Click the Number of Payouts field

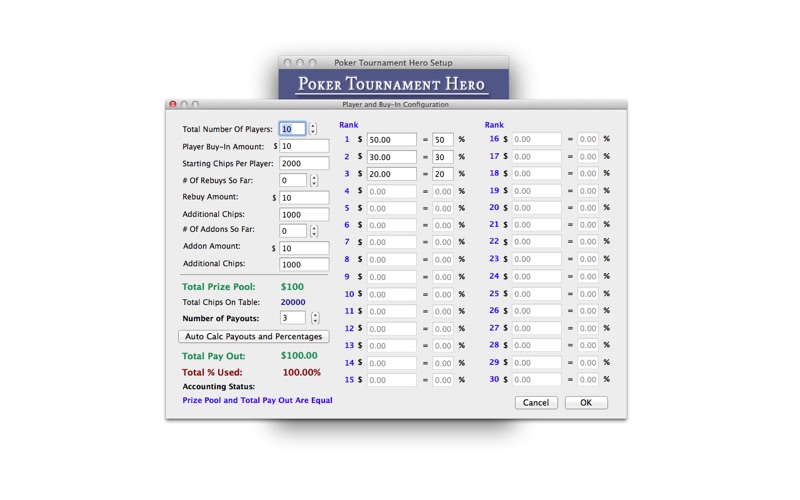tap(293, 318)
